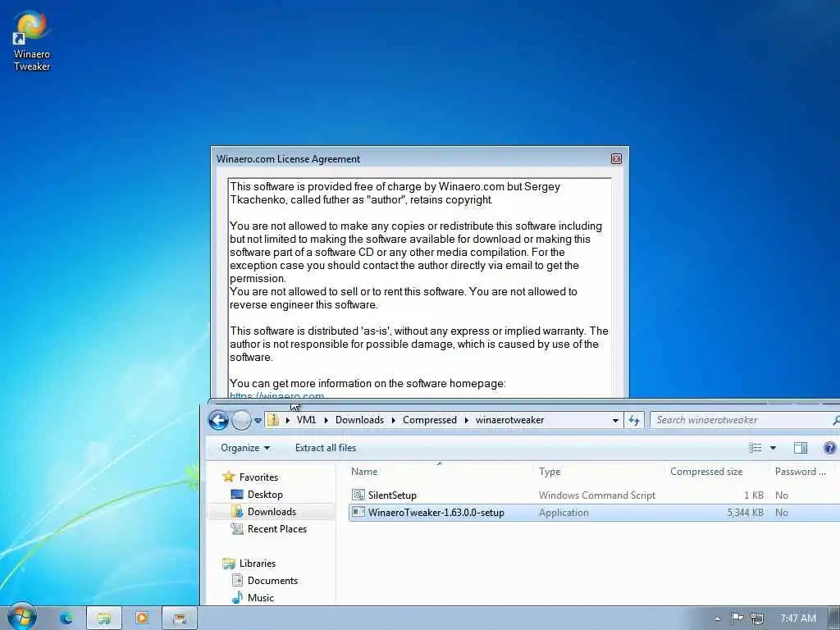Viewport: 840px width, 630px height.
Task: Change your view icon in Explorer toolbar
Action: (x=755, y=448)
